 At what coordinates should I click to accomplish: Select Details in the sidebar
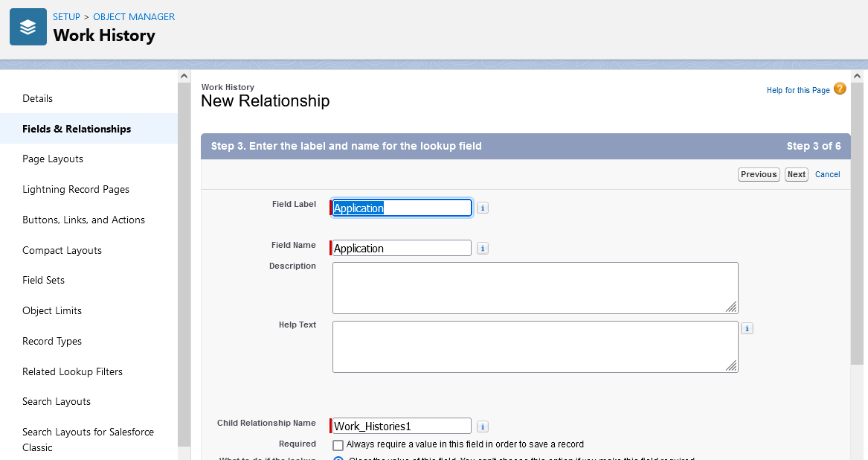38,99
